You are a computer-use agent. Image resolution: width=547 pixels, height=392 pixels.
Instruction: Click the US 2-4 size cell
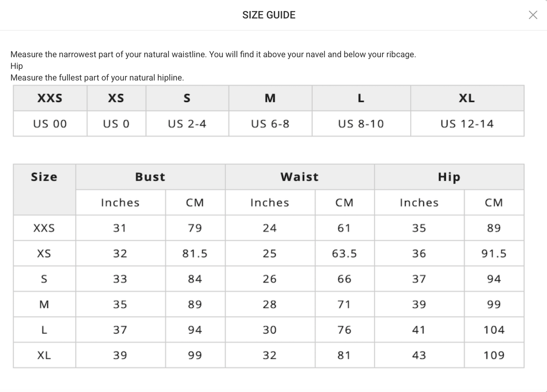pos(187,124)
